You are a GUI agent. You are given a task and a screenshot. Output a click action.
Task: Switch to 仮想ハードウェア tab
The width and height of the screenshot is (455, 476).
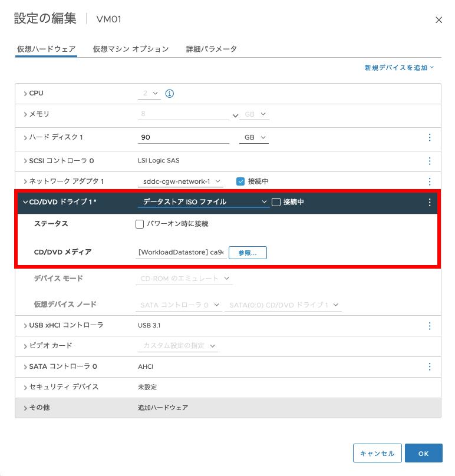[46, 49]
